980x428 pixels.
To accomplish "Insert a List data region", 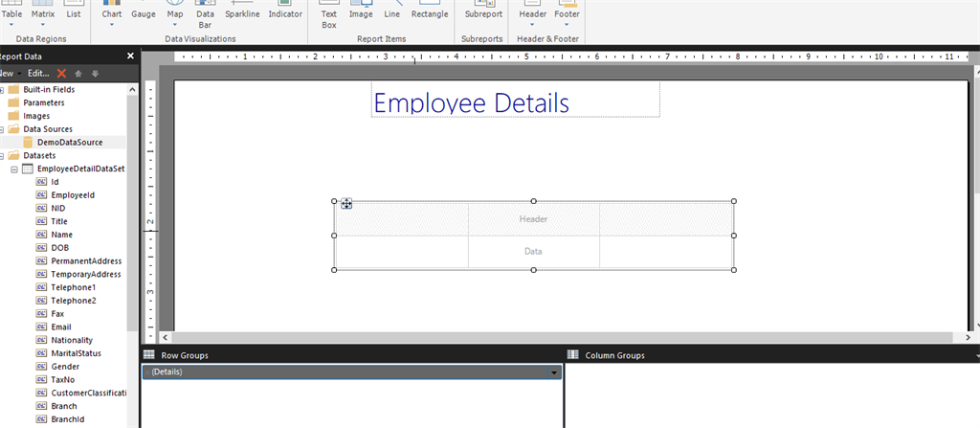I will click(x=73, y=11).
